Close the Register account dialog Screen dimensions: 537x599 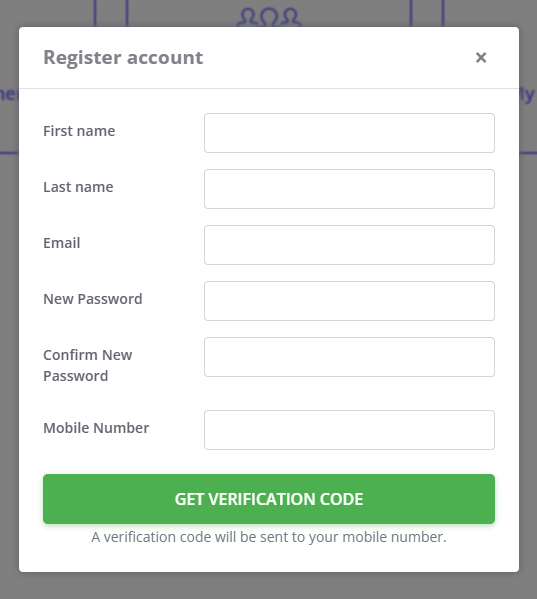click(481, 58)
